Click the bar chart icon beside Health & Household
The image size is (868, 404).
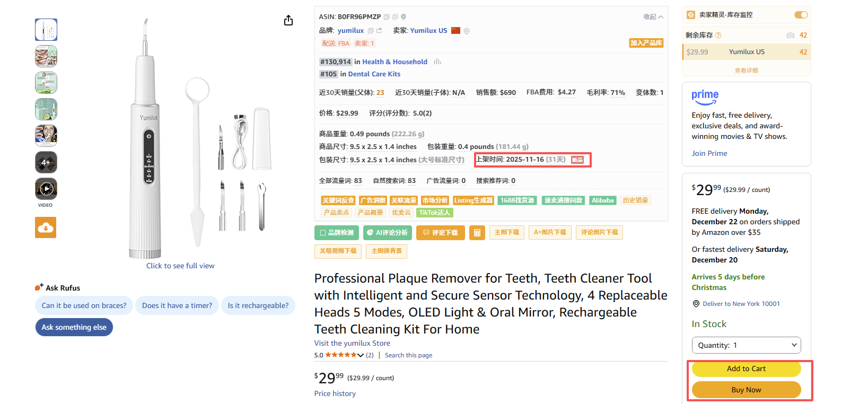click(437, 62)
